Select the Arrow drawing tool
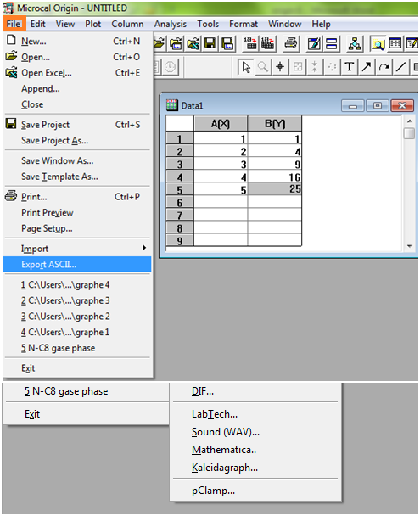 (x=367, y=67)
